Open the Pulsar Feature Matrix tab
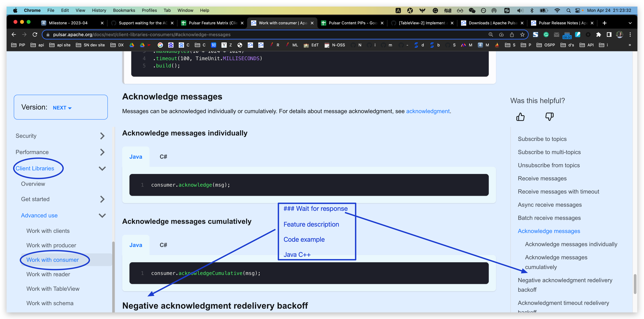This screenshot has height=319, width=644. tap(212, 23)
